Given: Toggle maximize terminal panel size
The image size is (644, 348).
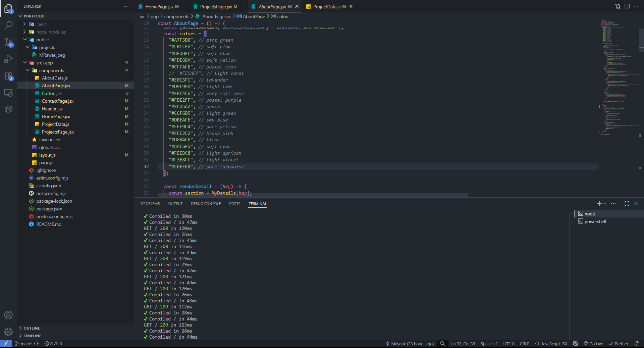Looking at the screenshot, I should pyautogui.click(x=627, y=204).
